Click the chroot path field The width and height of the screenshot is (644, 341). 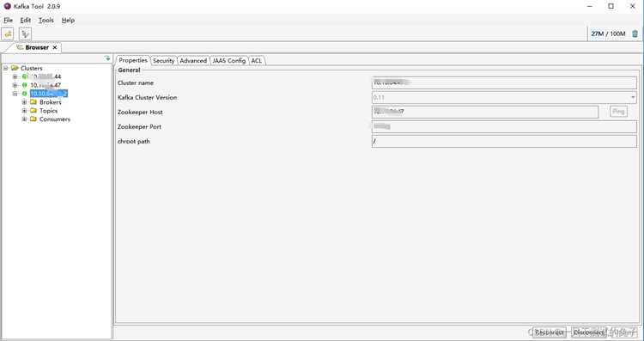[504, 142]
